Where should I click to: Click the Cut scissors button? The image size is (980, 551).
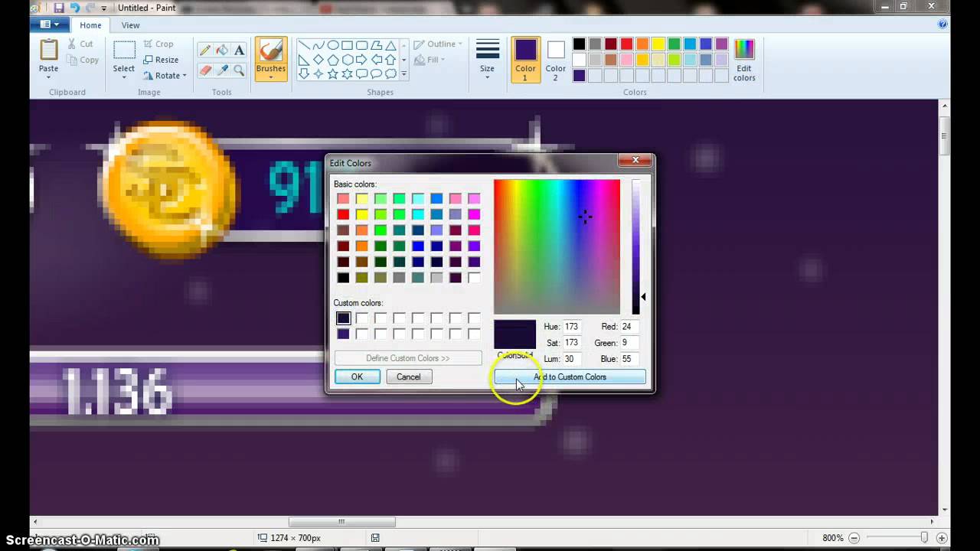click(80, 44)
